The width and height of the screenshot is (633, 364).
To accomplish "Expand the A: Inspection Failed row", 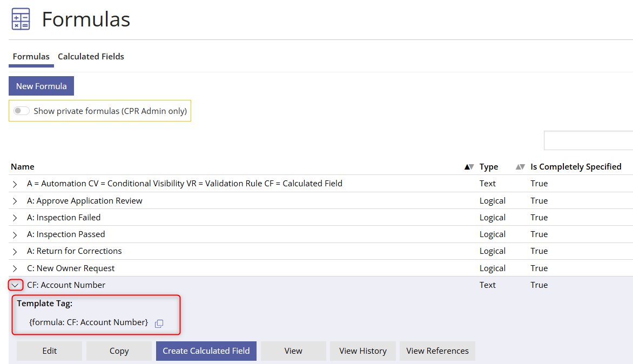I will tap(15, 218).
